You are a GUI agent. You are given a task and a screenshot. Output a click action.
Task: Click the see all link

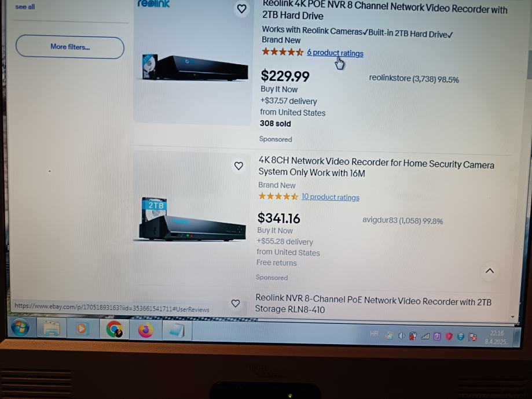(x=25, y=7)
